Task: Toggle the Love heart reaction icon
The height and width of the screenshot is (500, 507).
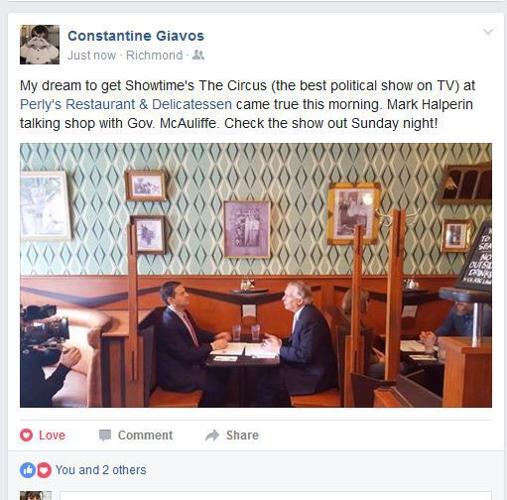Action: pyautogui.click(x=26, y=435)
